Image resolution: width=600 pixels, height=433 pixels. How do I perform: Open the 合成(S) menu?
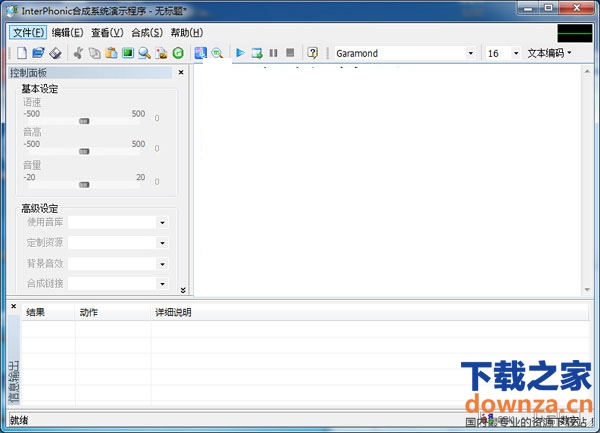(147, 33)
